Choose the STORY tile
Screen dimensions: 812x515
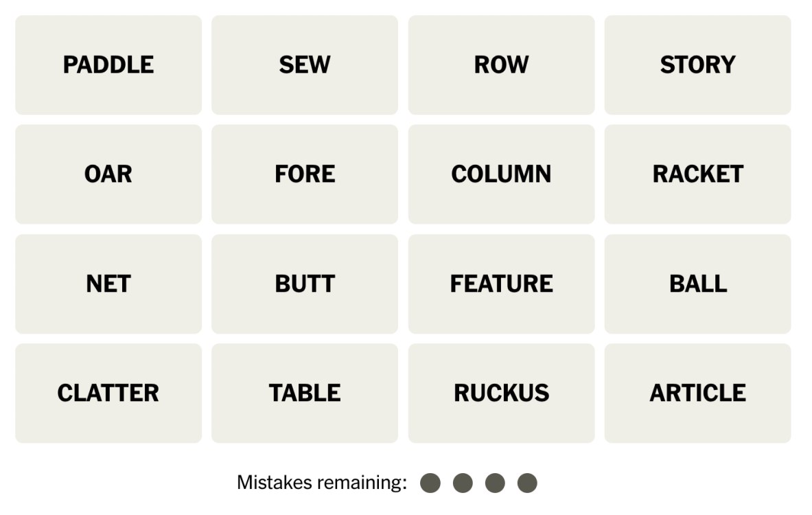(697, 65)
